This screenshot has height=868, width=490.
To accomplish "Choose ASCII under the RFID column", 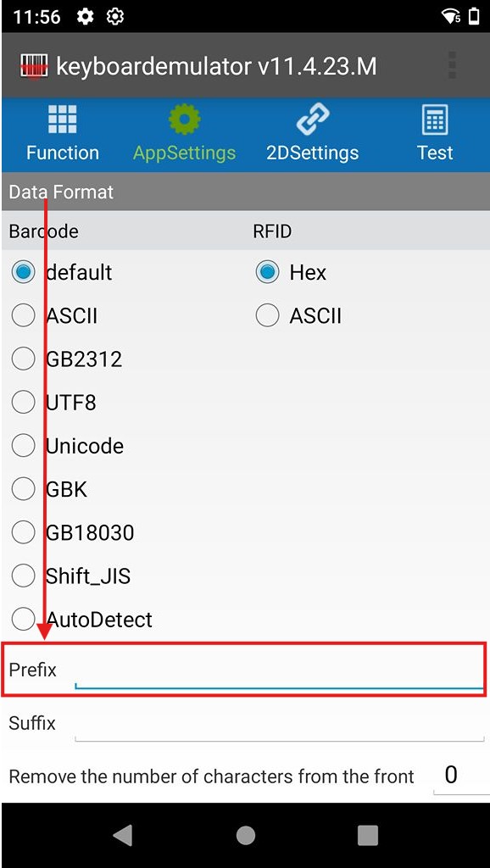I will coord(266,314).
